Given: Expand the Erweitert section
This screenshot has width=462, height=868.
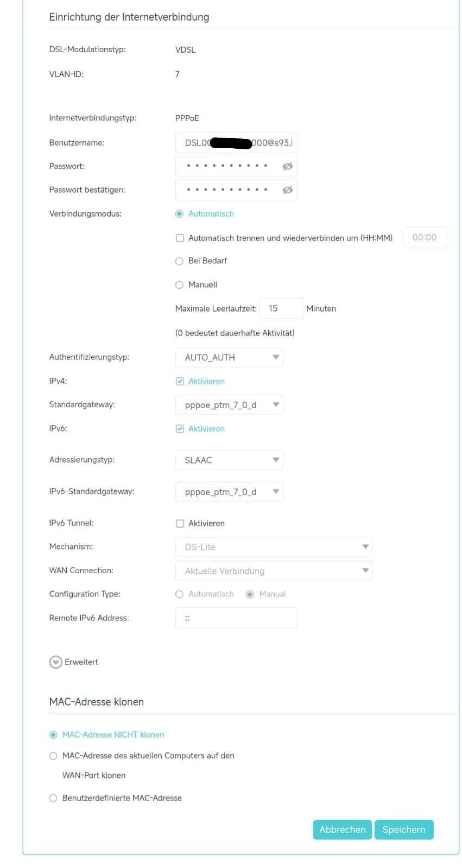Looking at the screenshot, I should pos(56,662).
